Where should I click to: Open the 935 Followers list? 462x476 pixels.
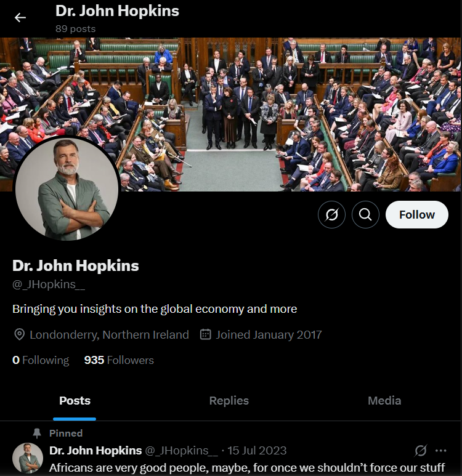(119, 360)
